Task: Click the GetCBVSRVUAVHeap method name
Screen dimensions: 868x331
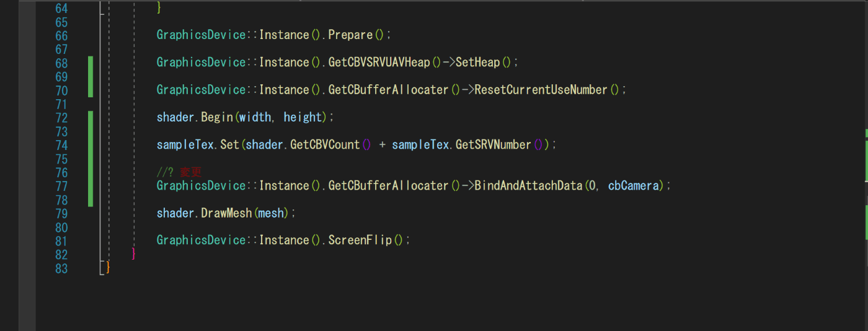Action: coord(379,62)
